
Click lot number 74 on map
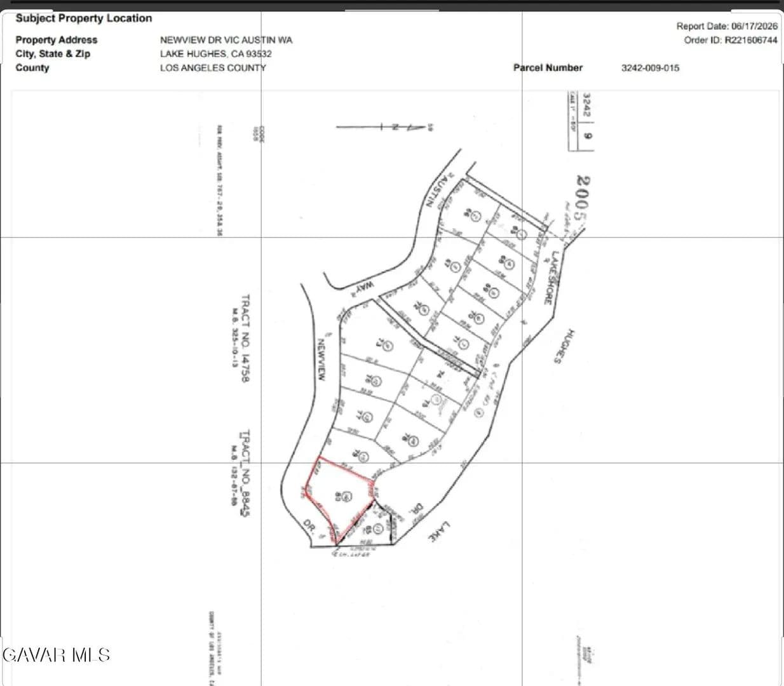(440, 375)
